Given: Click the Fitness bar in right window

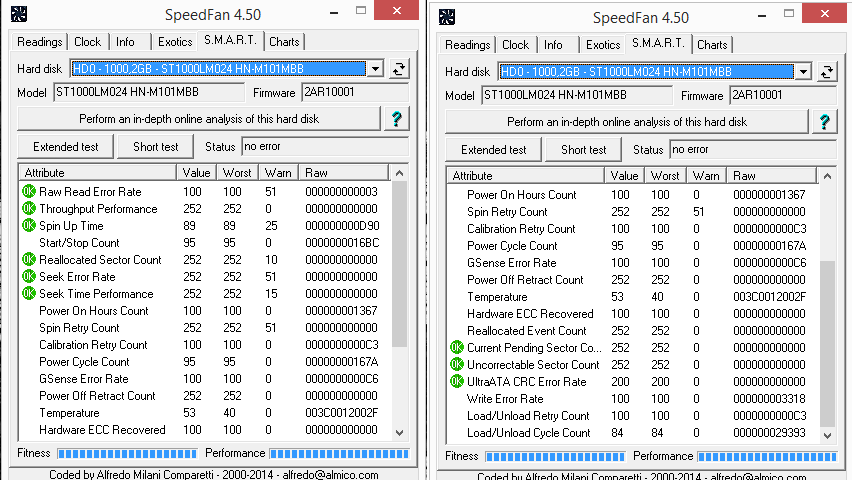Looking at the screenshot, I should pyautogui.click(x=555, y=457).
